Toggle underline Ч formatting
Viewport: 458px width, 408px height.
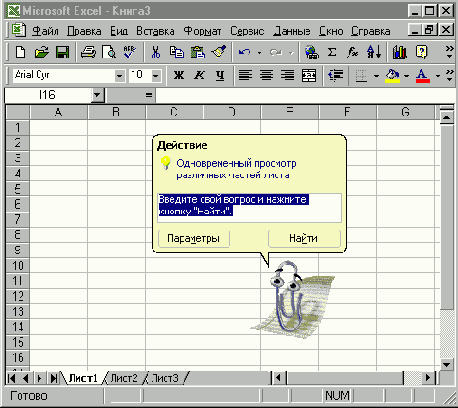pyautogui.click(x=220, y=75)
